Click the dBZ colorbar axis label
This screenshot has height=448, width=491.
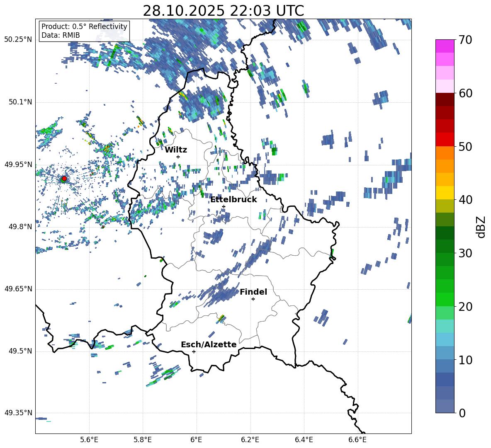(x=481, y=227)
